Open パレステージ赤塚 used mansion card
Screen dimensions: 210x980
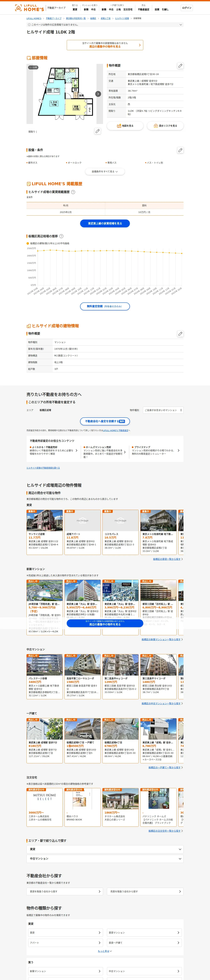pos(45,676)
